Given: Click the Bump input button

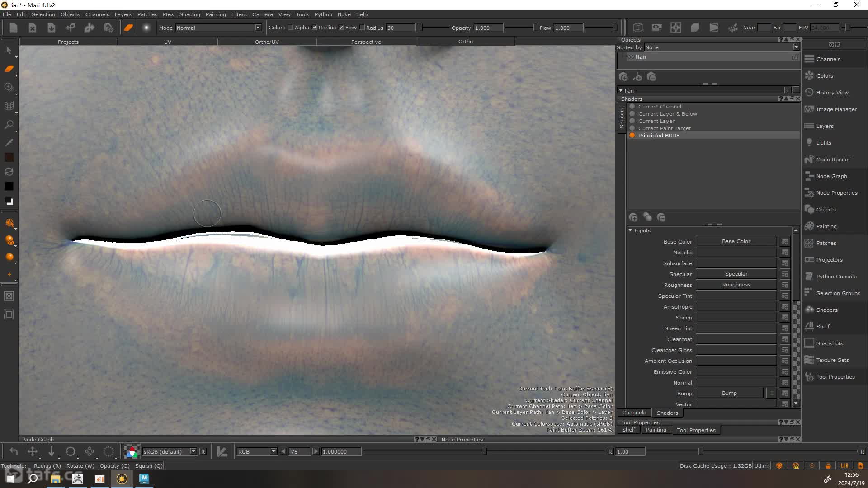Looking at the screenshot, I should (729, 393).
